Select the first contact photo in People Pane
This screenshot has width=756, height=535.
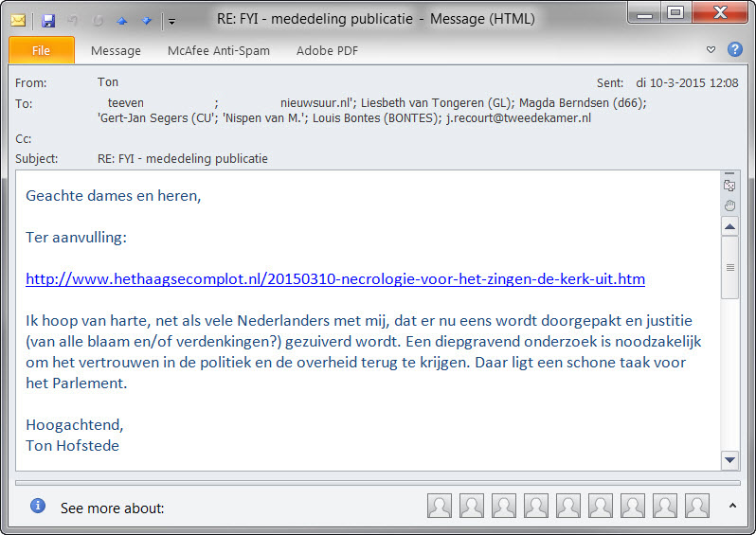tap(440, 506)
